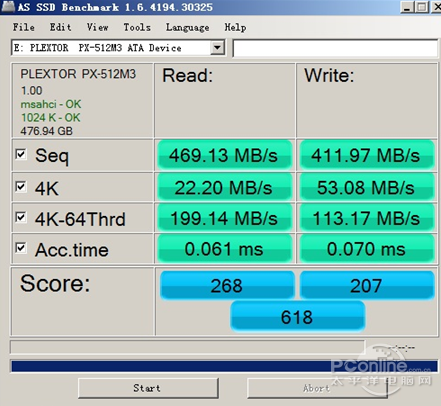Image resolution: width=441 pixels, height=406 pixels.
Task: Disable the 4K-64Thrd test checkbox
Action: point(21,217)
